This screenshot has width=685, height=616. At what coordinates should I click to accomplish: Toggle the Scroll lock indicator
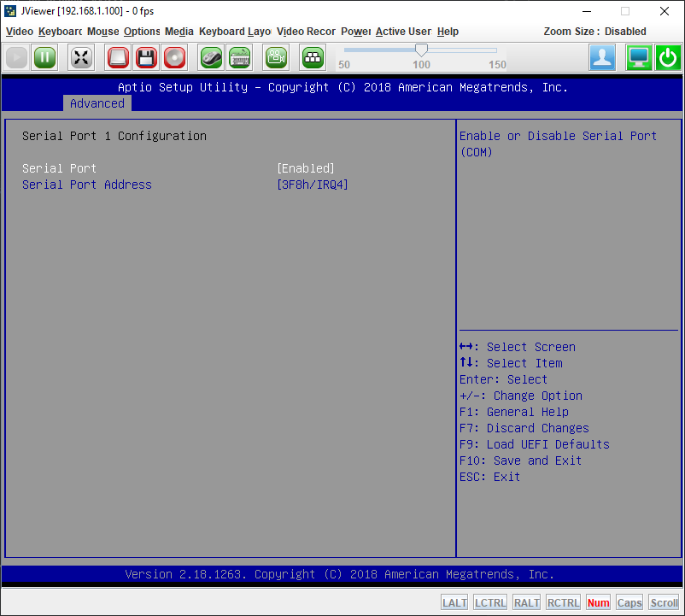664,602
